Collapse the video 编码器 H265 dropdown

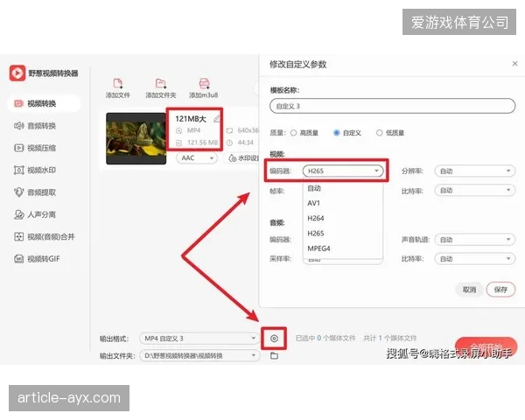pyautogui.click(x=343, y=171)
